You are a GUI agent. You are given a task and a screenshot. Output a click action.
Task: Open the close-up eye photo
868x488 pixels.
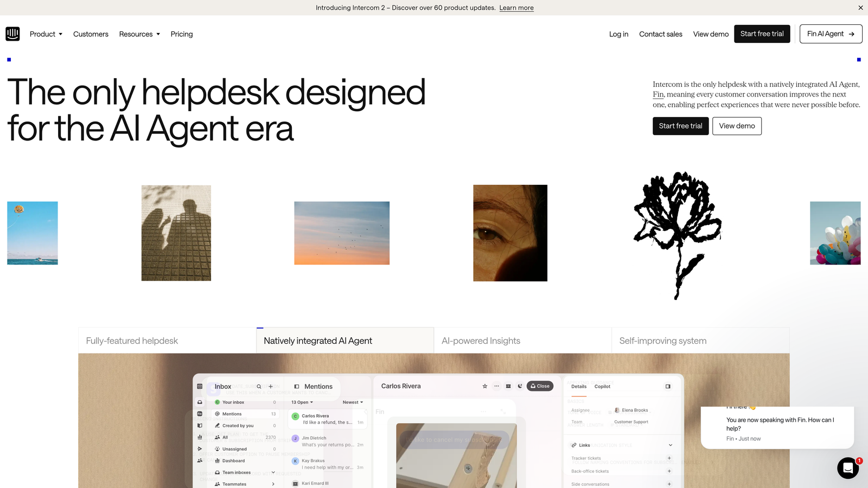pos(510,233)
